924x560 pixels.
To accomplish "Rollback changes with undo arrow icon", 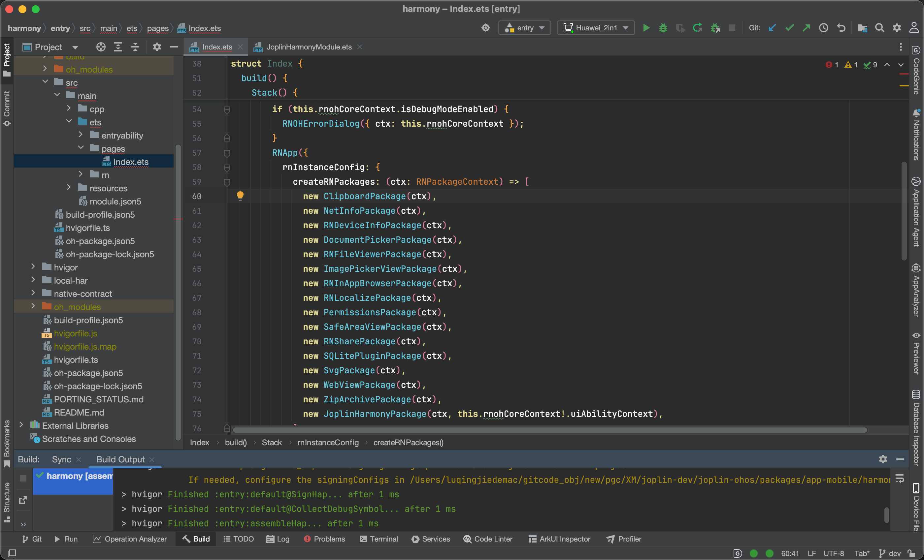I will tap(841, 28).
